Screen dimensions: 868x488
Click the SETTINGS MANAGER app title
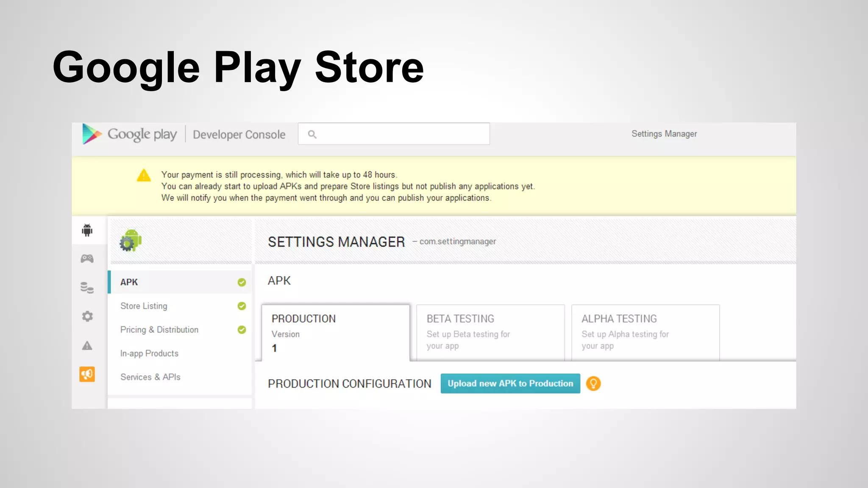click(337, 242)
